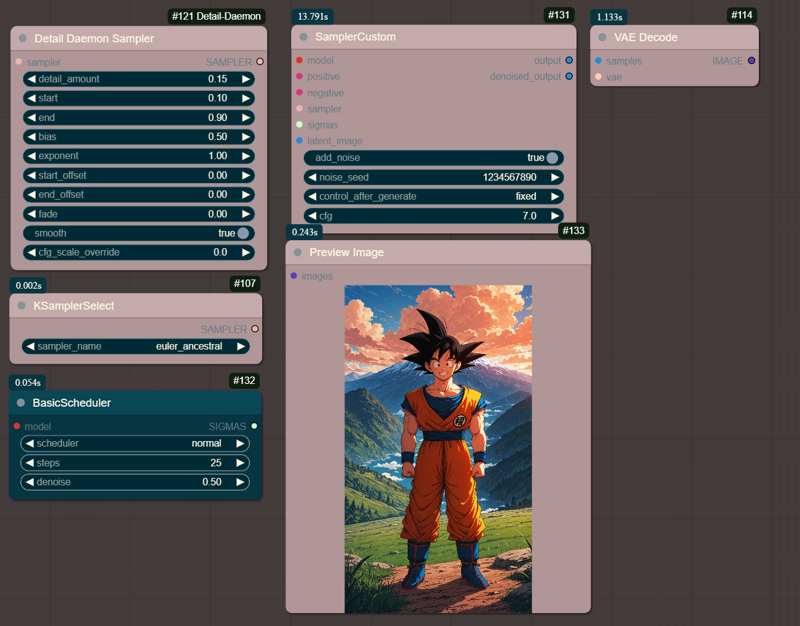The height and width of the screenshot is (626, 800).
Task: Click the SAMPLER output socket on Detail Daemon Sampler
Action: 260,62
